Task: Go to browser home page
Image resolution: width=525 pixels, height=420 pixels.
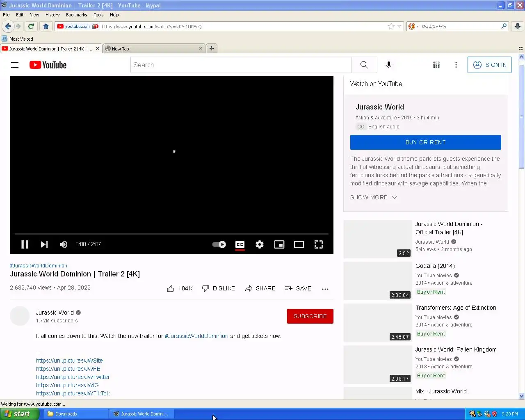Action: 46,26
